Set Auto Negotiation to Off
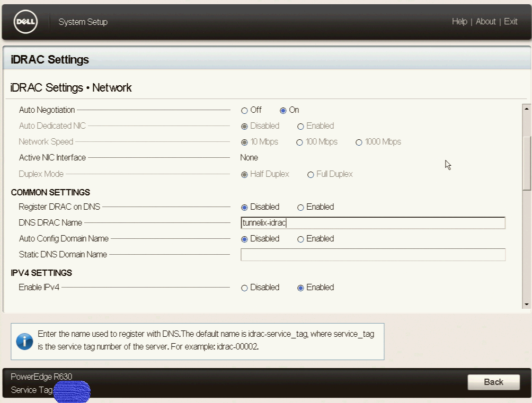 (x=244, y=111)
